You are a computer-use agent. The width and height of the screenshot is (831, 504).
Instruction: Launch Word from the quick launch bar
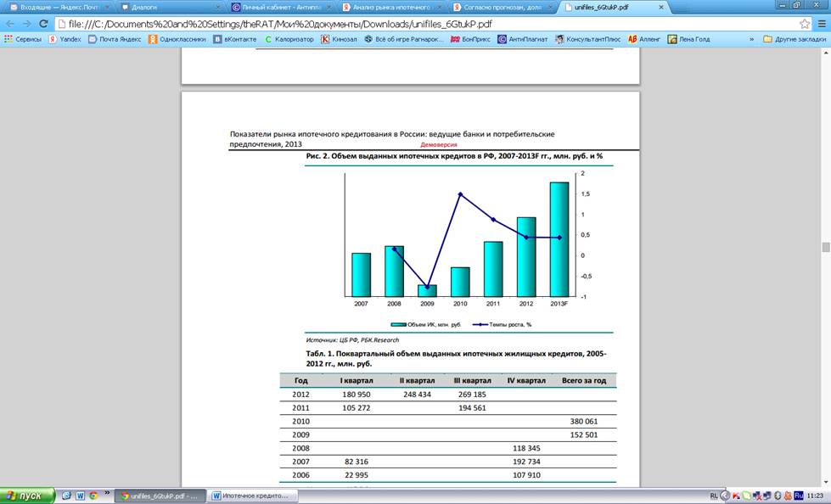click(80, 496)
